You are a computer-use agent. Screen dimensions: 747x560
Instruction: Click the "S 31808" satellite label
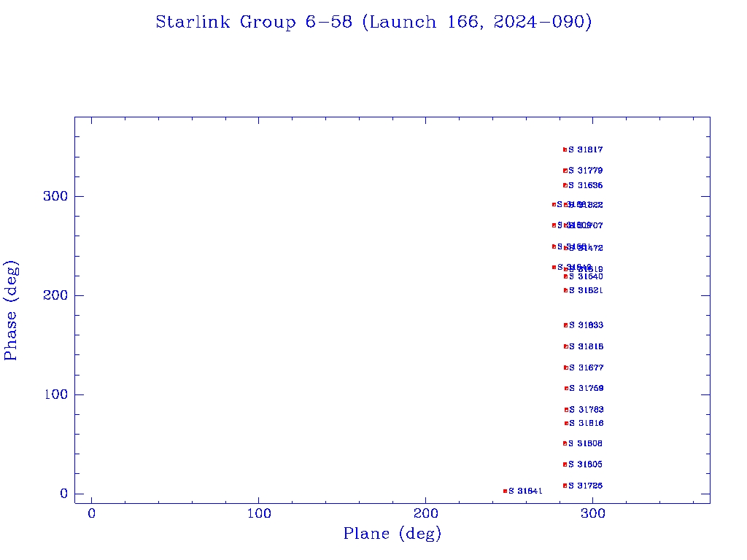(x=585, y=443)
